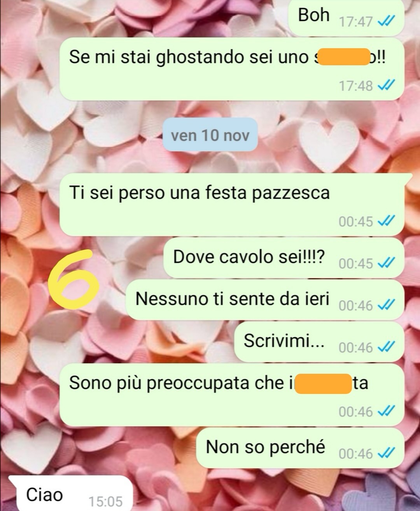The width and height of the screenshot is (420, 511).
Task: Click orange censor block in 17:48 message
Action: (344, 57)
